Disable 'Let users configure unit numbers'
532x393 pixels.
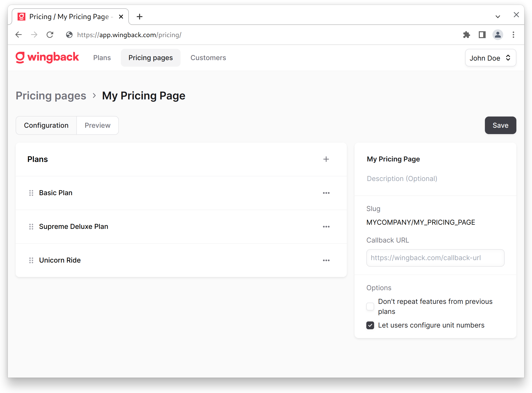pos(370,325)
